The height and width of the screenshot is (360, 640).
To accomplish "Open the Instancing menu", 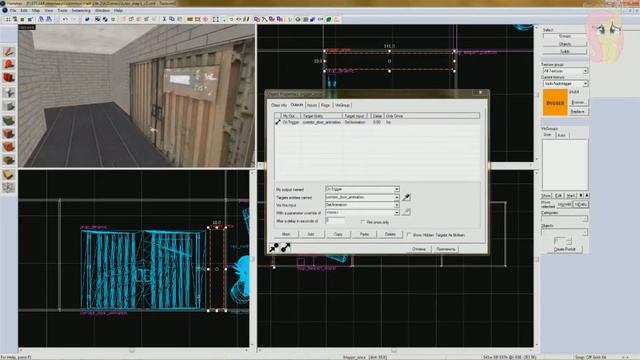I will (81, 11).
